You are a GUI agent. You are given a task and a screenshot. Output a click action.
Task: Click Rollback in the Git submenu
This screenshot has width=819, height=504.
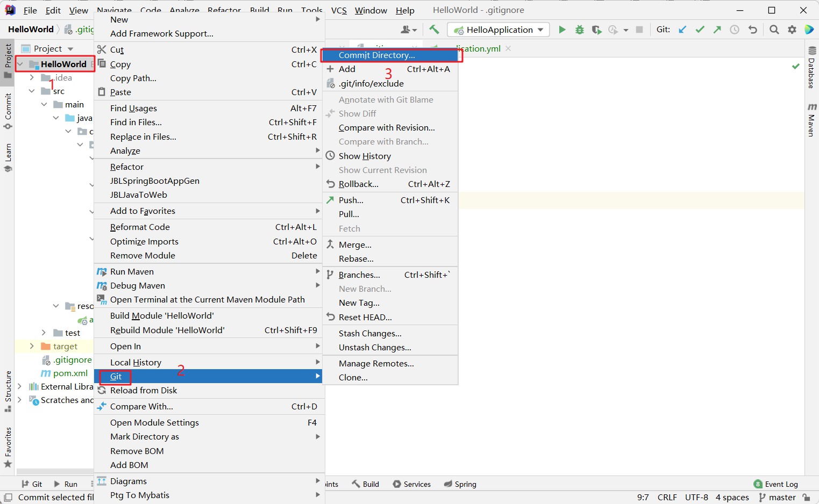(390, 184)
